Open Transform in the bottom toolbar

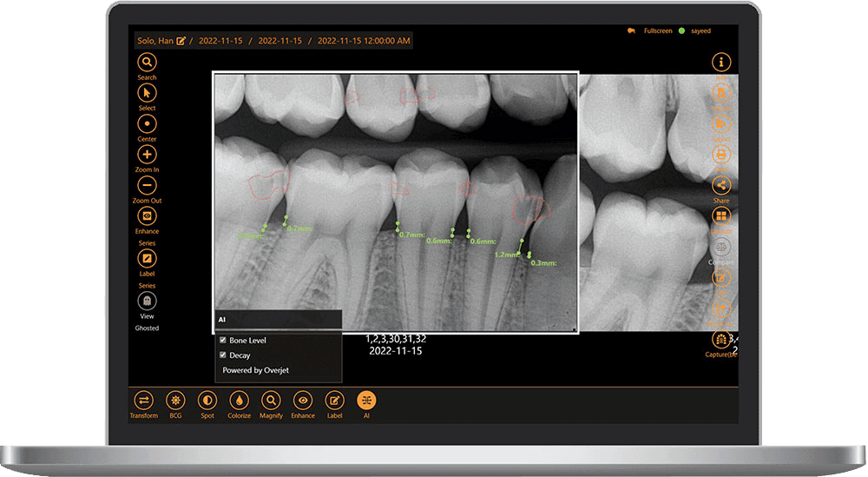click(144, 400)
